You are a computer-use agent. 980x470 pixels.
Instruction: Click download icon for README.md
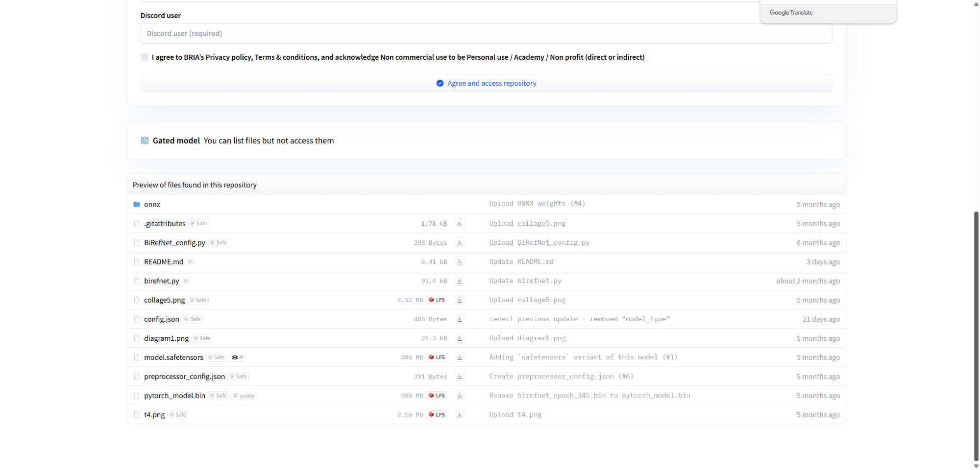click(460, 262)
